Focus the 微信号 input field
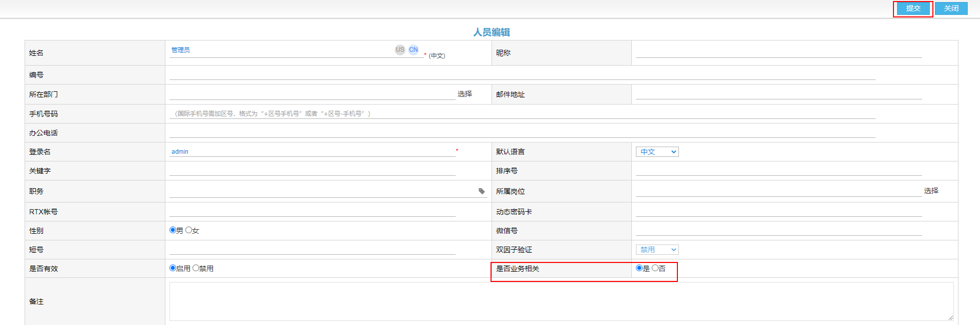Viewport: 980px width, 325px height. 779,230
